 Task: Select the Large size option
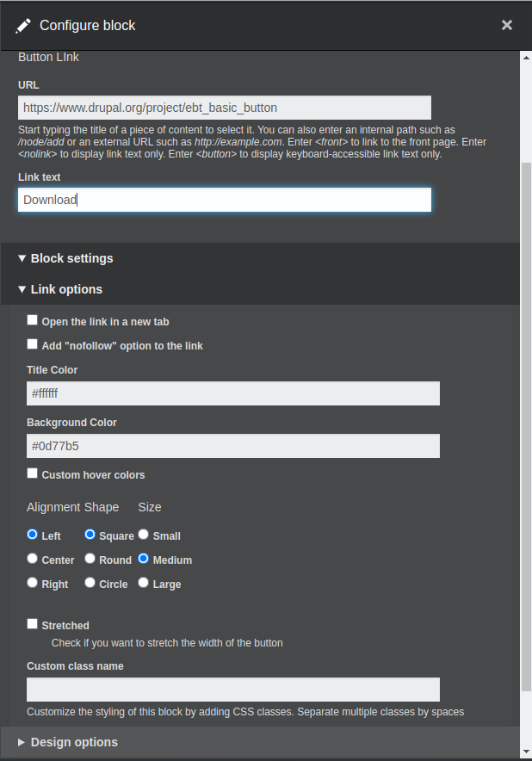(x=143, y=583)
